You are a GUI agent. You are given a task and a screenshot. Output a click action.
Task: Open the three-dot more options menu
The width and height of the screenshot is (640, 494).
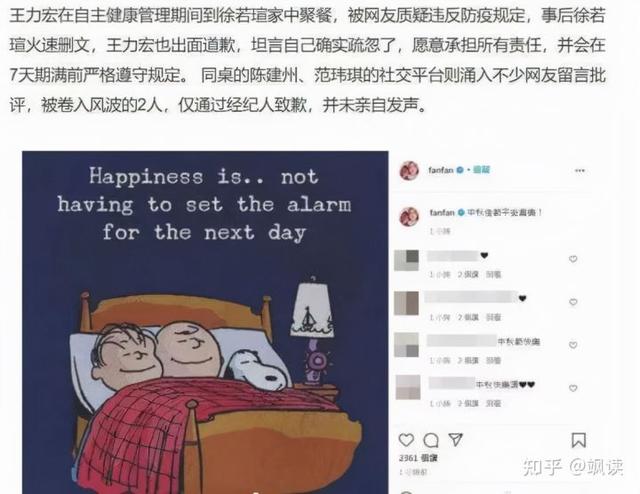(580, 170)
